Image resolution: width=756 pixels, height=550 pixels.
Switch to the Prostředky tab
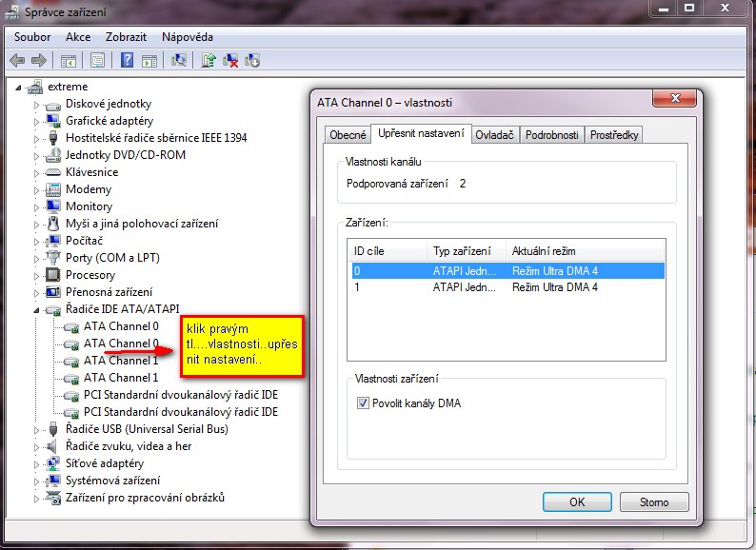pos(614,135)
